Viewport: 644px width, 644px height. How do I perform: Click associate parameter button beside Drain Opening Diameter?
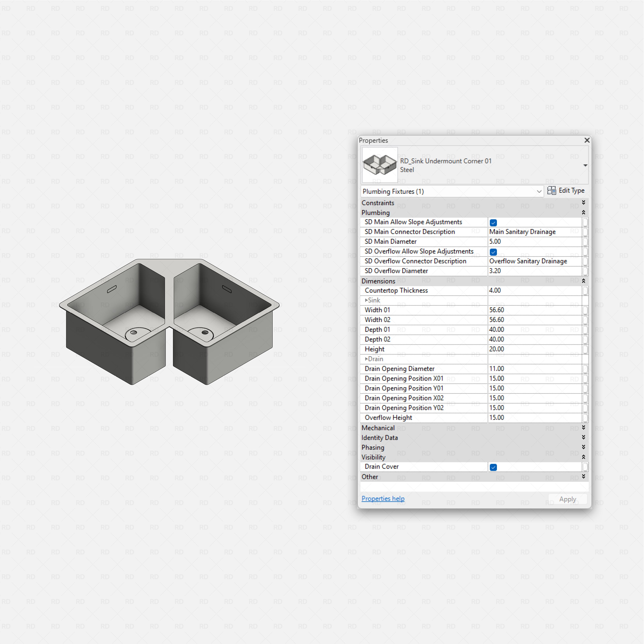[586, 369]
